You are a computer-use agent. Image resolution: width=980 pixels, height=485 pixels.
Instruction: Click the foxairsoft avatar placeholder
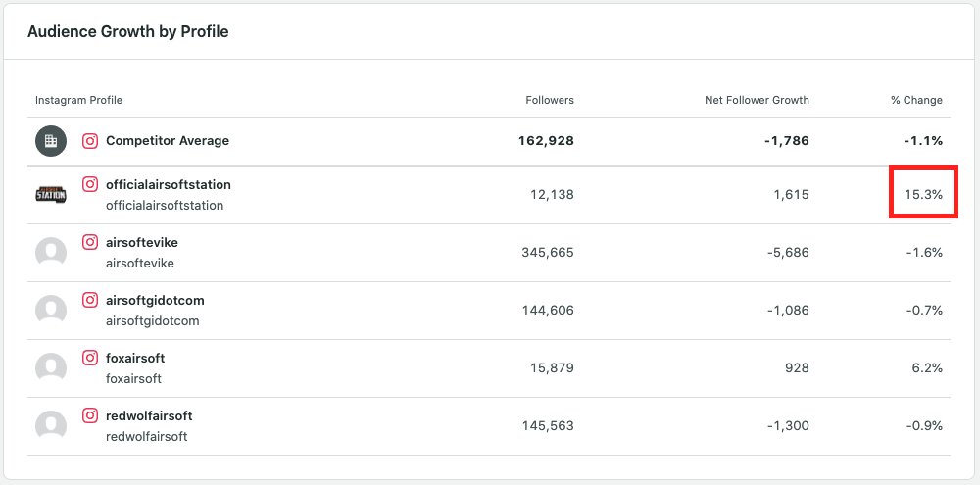click(x=51, y=367)
